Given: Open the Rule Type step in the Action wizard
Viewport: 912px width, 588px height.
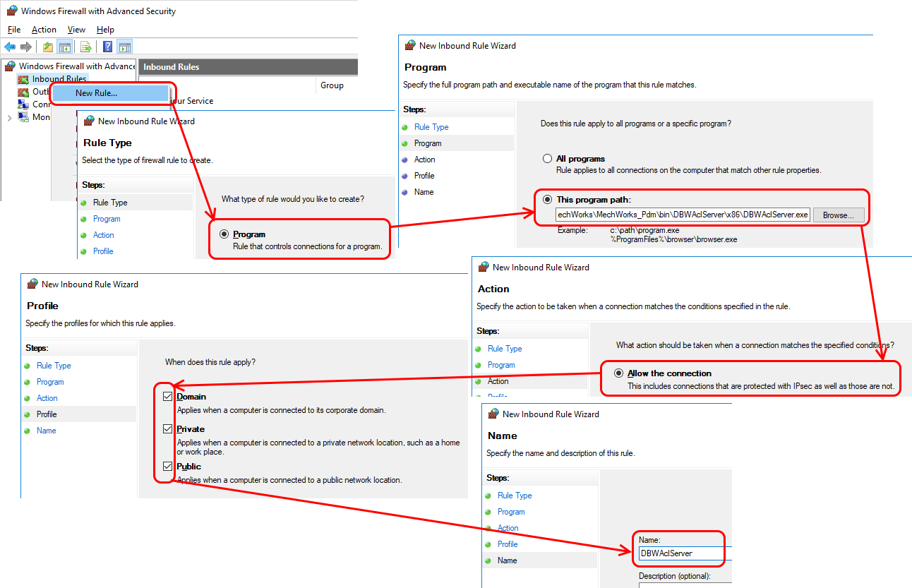Looking at the screenshot, I should point(505,349).
